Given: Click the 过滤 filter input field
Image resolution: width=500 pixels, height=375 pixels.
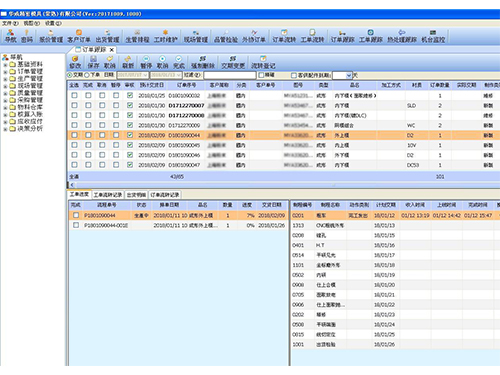Looking at the screenshot, I should click(x=230, y=75).
